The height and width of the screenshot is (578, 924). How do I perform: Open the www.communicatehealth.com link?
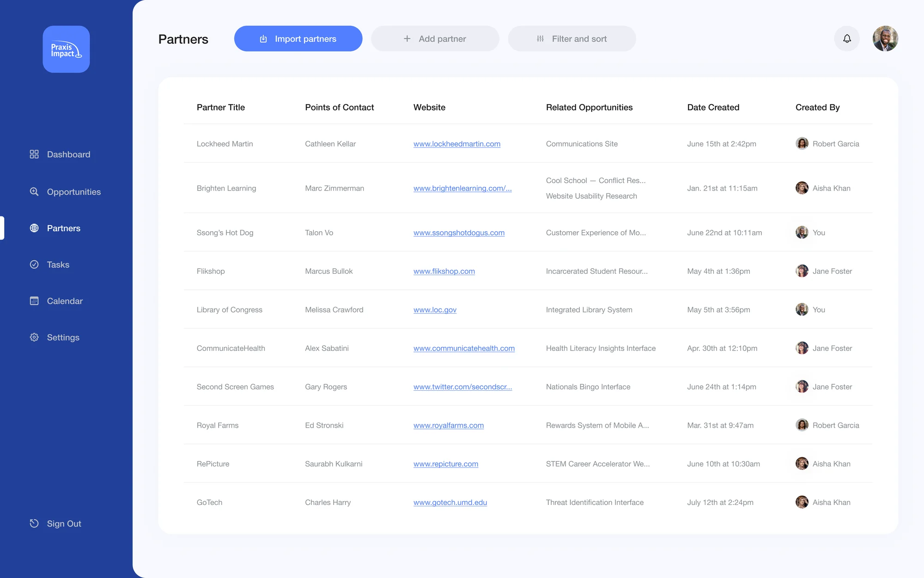[x=464, y=348]
